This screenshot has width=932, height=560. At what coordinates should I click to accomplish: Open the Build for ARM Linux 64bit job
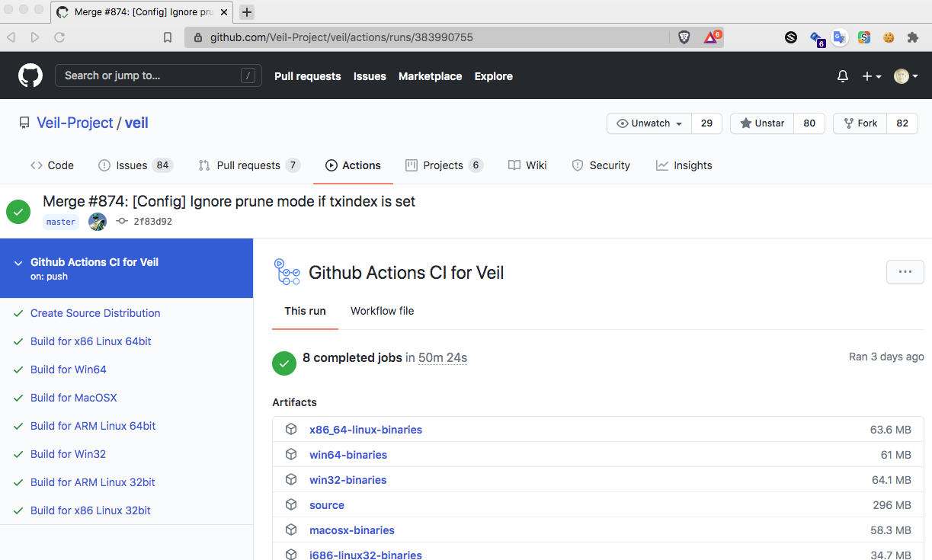click(x=93, y=426)
